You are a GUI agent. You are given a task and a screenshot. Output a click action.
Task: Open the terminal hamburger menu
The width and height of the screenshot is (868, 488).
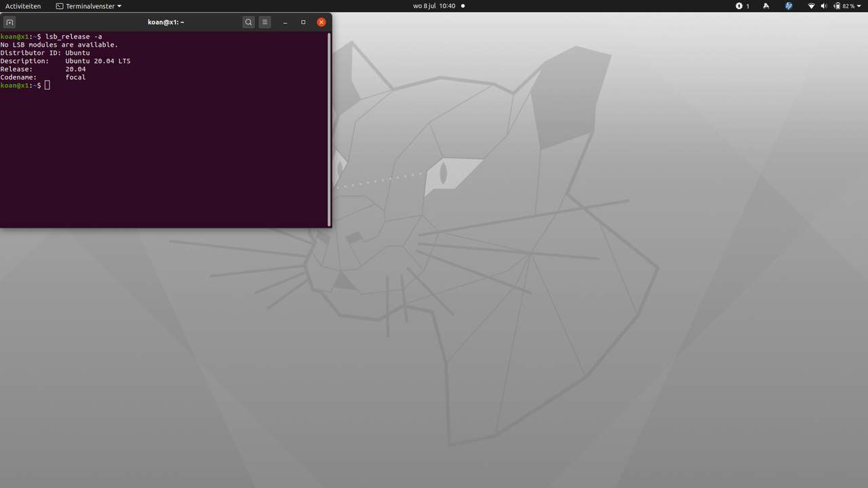pyautogui.click(x=265, y=22)
